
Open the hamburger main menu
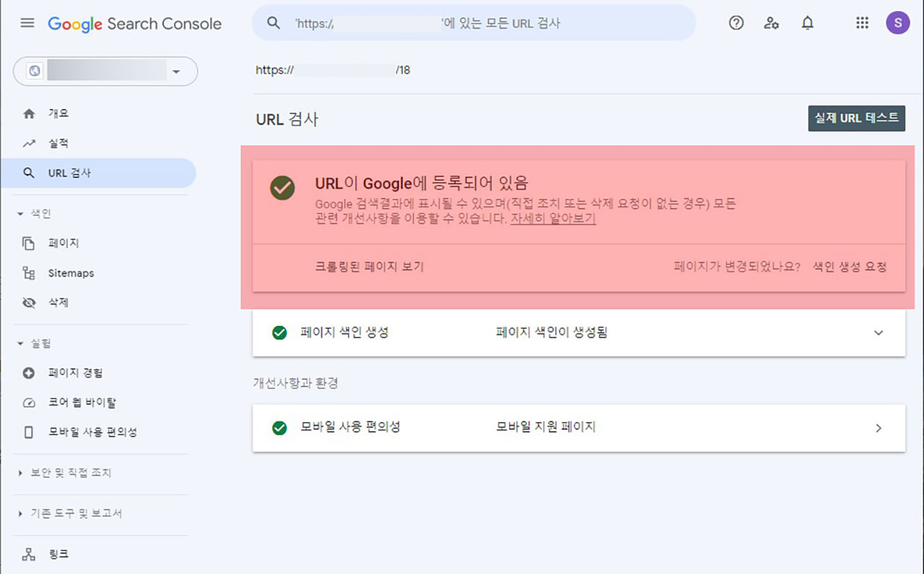[x=28, y=23]
